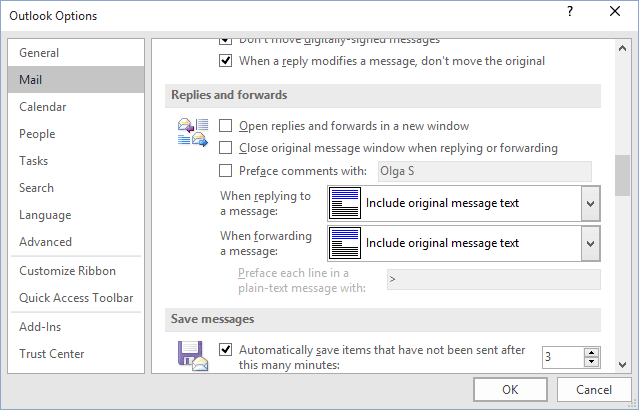Image resolution: width=639 pixels, height=410 pixels.
Task: Click the 'Olga S' preface comments field
Action: pyautogui.click(x=485, y=171)
